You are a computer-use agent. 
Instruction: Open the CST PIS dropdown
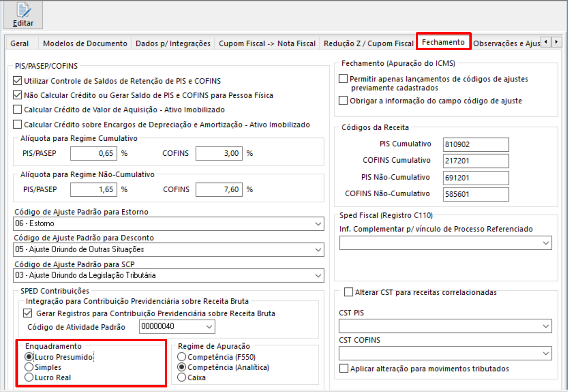(x=446, y=326)
